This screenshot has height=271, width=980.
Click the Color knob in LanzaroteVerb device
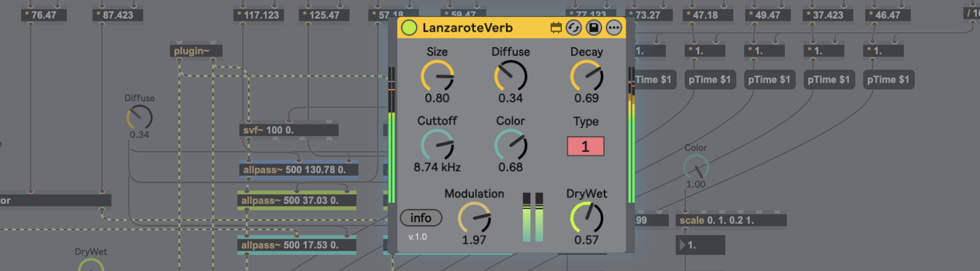[x=510, y=146]
